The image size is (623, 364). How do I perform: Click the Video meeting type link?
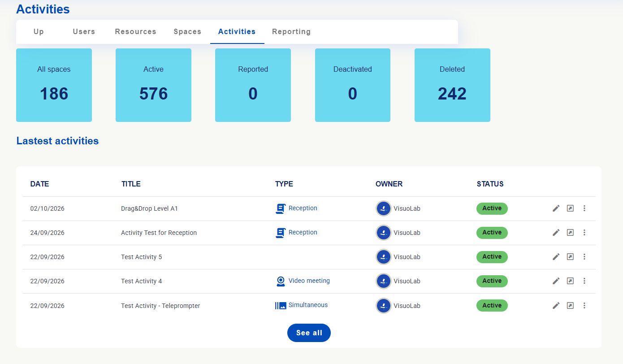pyautogui.click(x=309, y=281)
